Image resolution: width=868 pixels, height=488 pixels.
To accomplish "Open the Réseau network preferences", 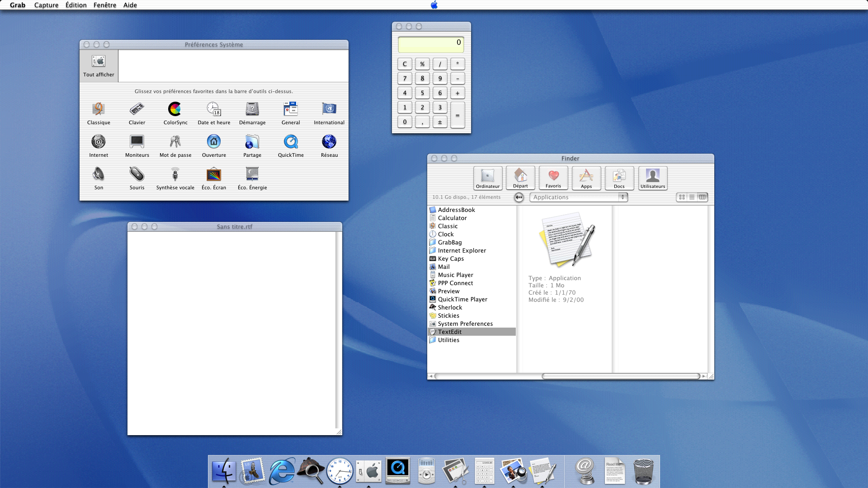I will (329, 145).
